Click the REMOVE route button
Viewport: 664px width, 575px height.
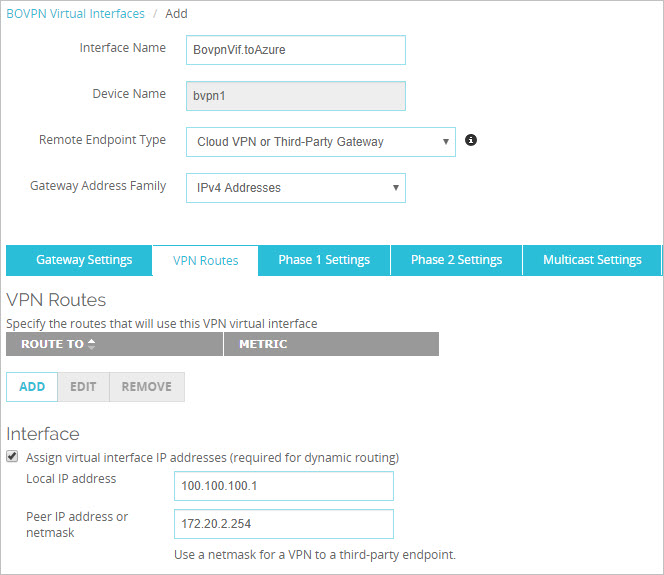tap(146, 387)
